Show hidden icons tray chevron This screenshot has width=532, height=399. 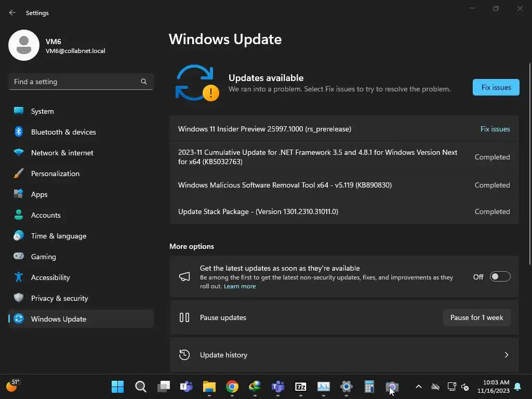click(x=419, y=387)
